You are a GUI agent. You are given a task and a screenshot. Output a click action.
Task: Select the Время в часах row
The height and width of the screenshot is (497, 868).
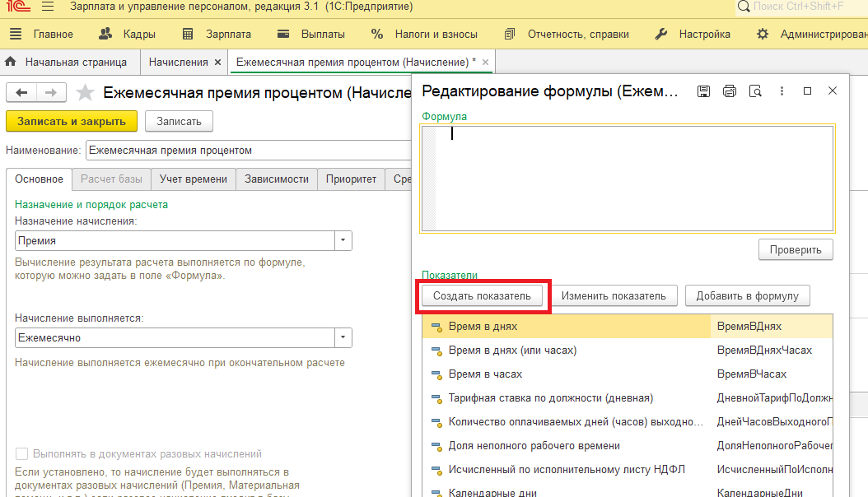[628, 374]
